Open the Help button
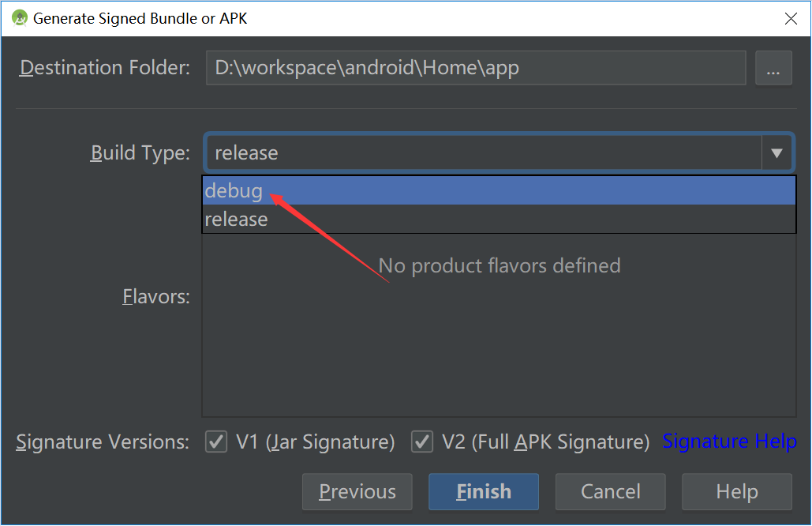Screen dimensions: 812x526 coord(736,491)
